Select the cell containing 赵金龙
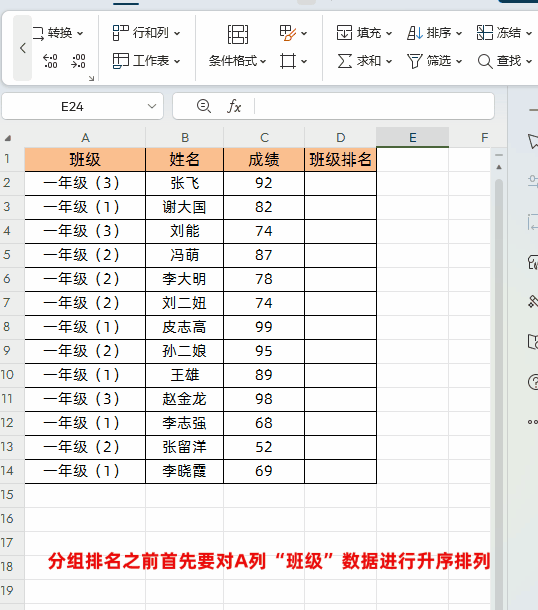The width and height of the screenshot is (538, 610). (185, 399)
